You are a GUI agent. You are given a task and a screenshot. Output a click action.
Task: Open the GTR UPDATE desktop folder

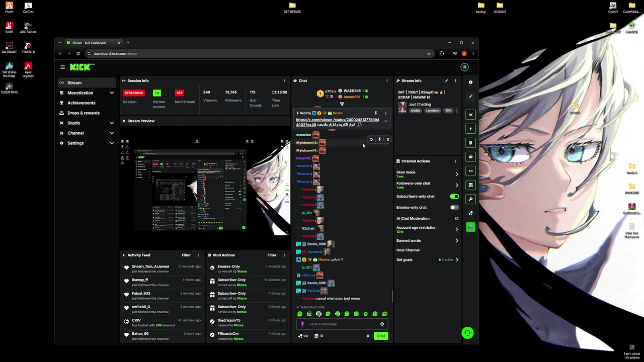tap(292, 7)
